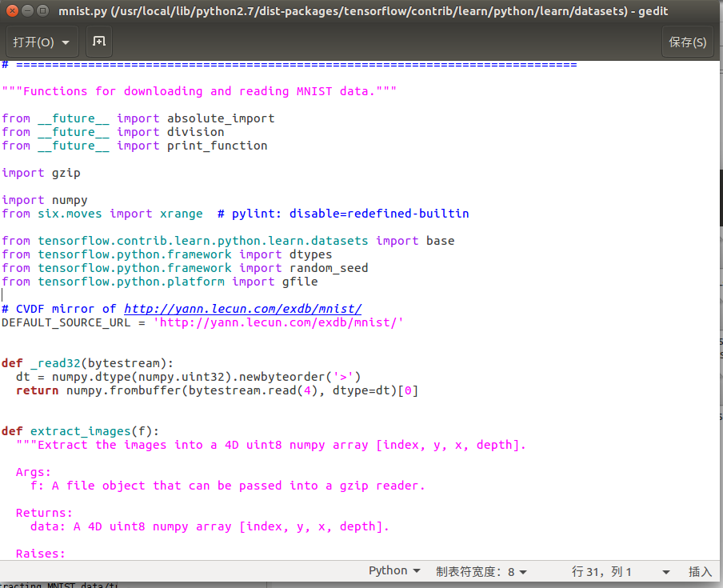The height and width of the screenshot is (588, 723).
Task: Click the division import text
Action: point(195,132)
